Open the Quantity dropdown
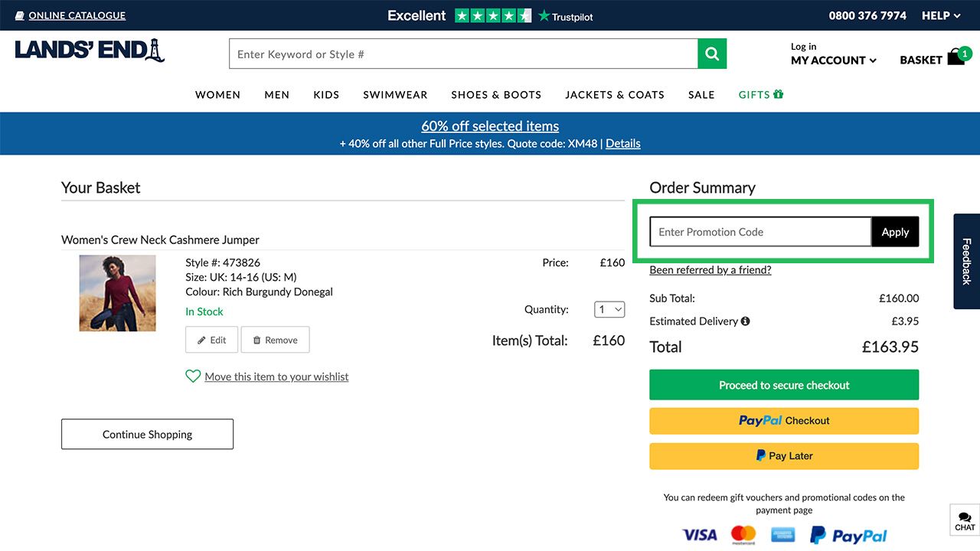This screenshot has width=980, height=551. pos(609,309)
